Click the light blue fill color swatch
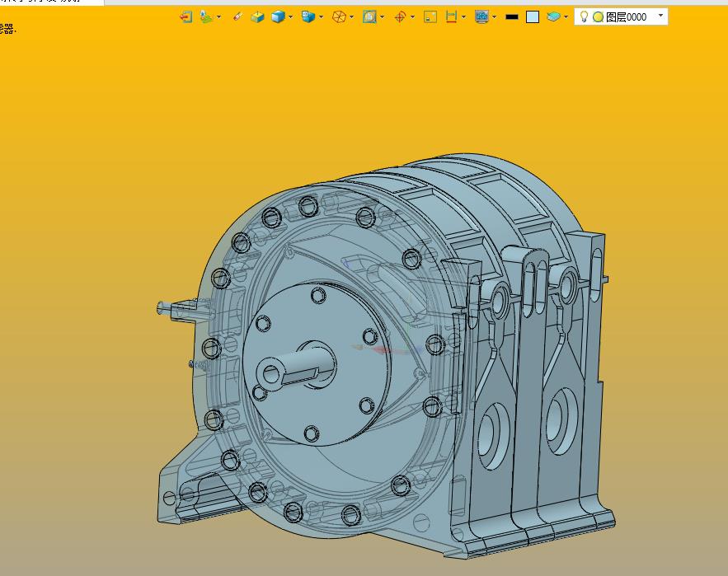728x576 pixels. click(x=533, y=16)
